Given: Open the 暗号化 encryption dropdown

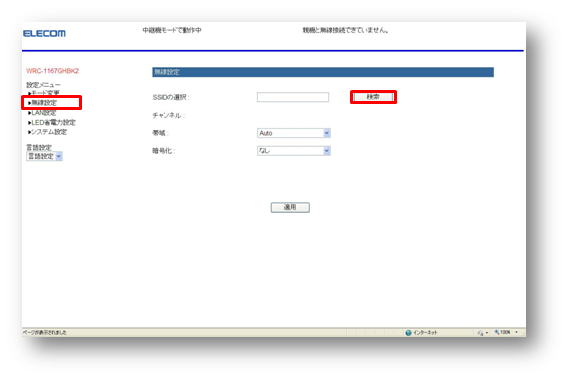Looking at the screenshot, I should (293, 151).
